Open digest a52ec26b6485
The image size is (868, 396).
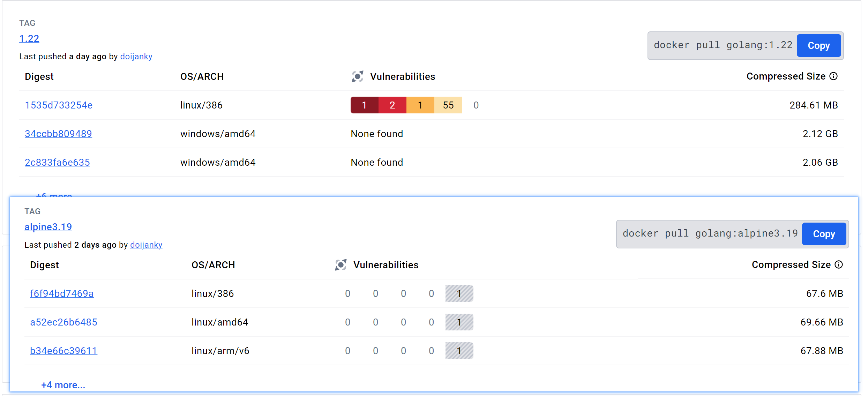[63, 322]
